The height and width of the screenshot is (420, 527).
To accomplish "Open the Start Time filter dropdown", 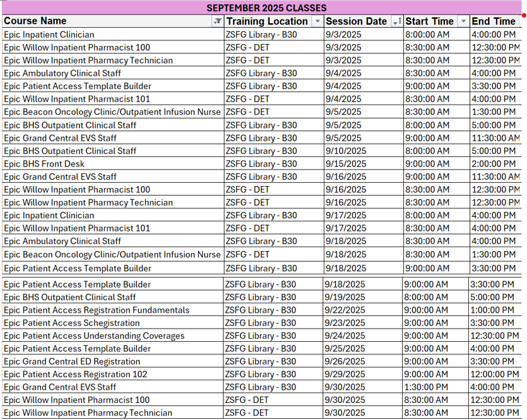I will pyautogui.click(x=464, y=21).
